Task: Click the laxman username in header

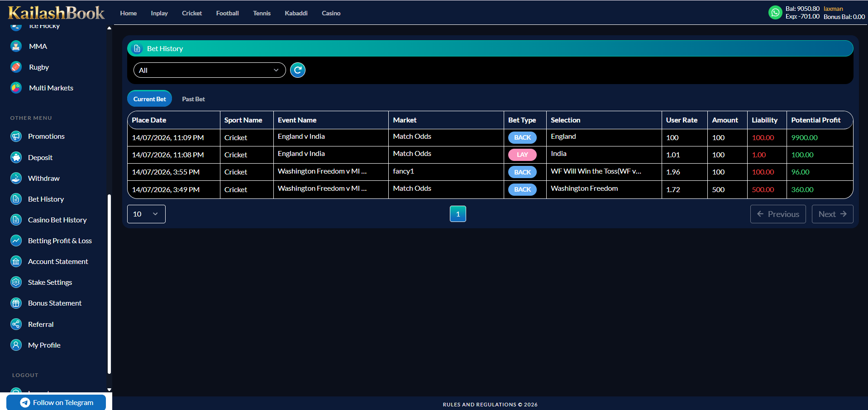Action: 833,9
